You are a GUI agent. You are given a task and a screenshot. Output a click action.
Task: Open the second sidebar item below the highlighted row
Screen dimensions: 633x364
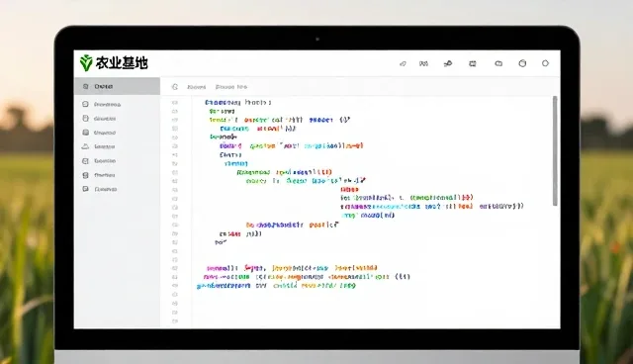117,104
